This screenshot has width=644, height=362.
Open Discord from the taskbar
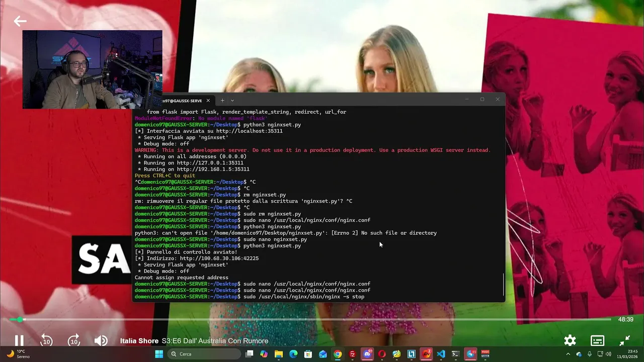[x=367, y=354]
